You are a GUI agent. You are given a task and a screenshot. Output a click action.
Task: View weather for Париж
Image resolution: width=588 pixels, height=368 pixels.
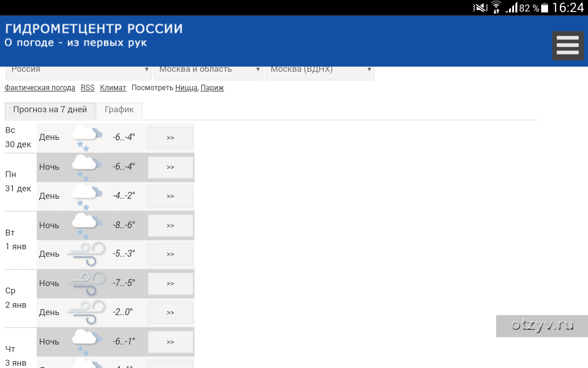pyautogui.click(x=212, y=88)
